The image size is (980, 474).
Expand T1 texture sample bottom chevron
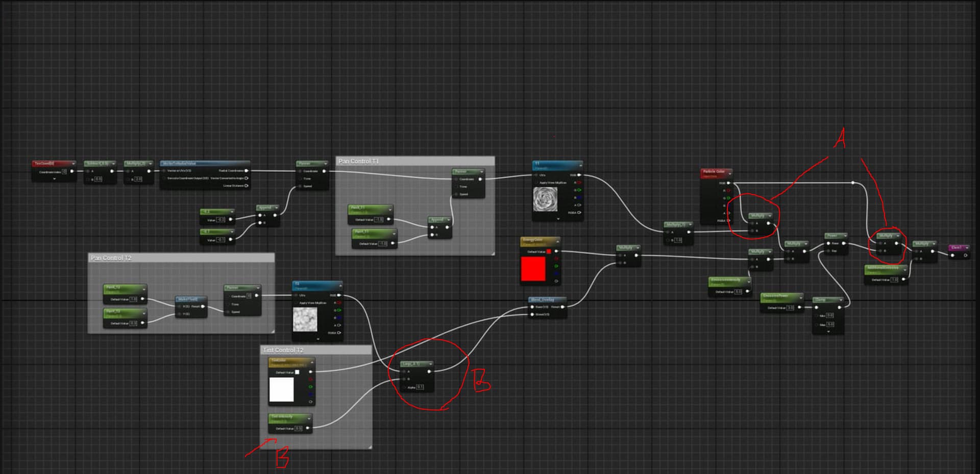558,219
